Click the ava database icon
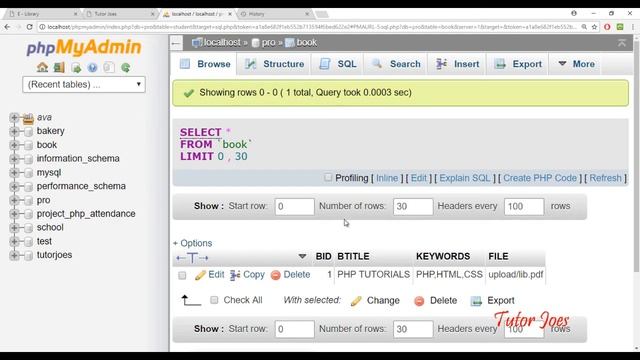Screen dimensions: 640x360 coord(28,118)
